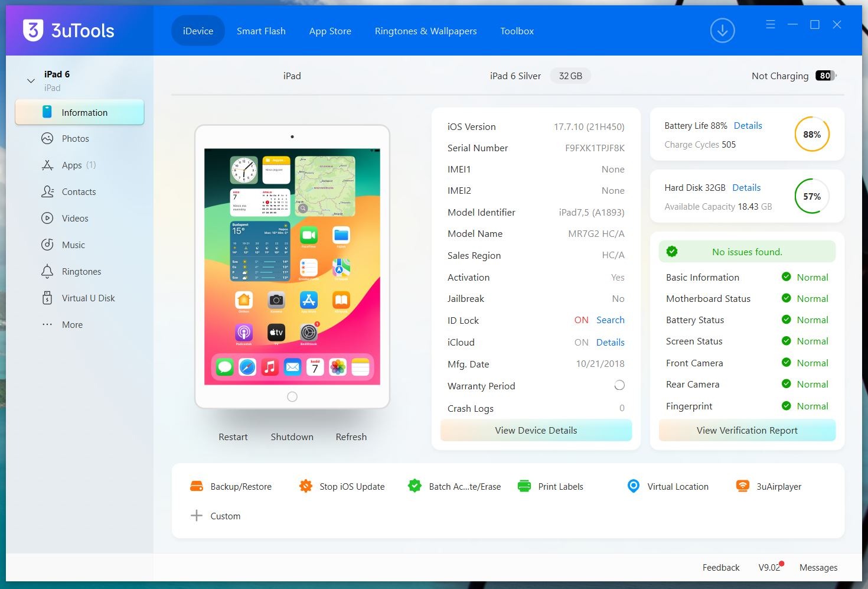Open the iCloud Details link
This screenshot has height=589, width=868.
point(611,343)
